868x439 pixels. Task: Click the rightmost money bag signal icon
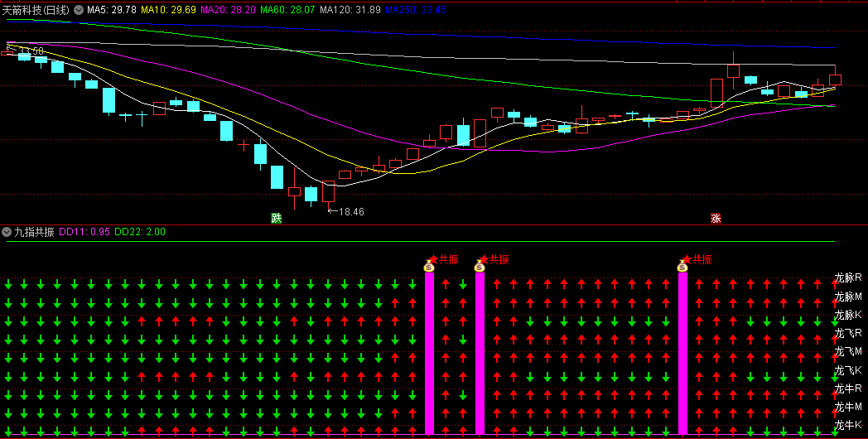pyautogui.click(x=682, y=266)
